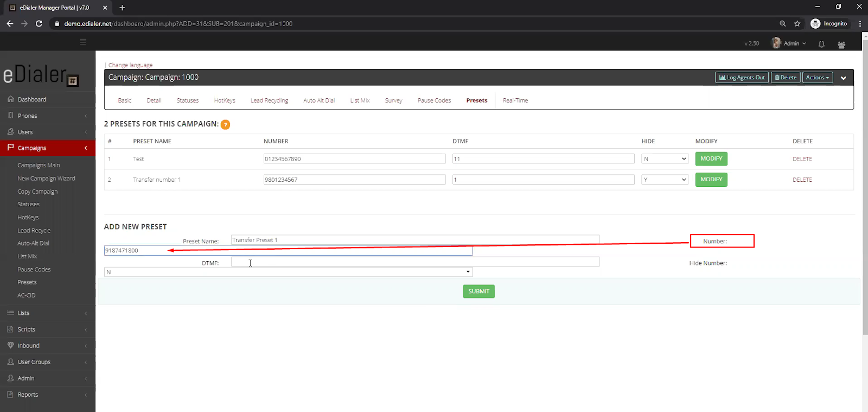Reload the page in browser
The height and width of the screenshot is (412, 868).
(39, 23)
